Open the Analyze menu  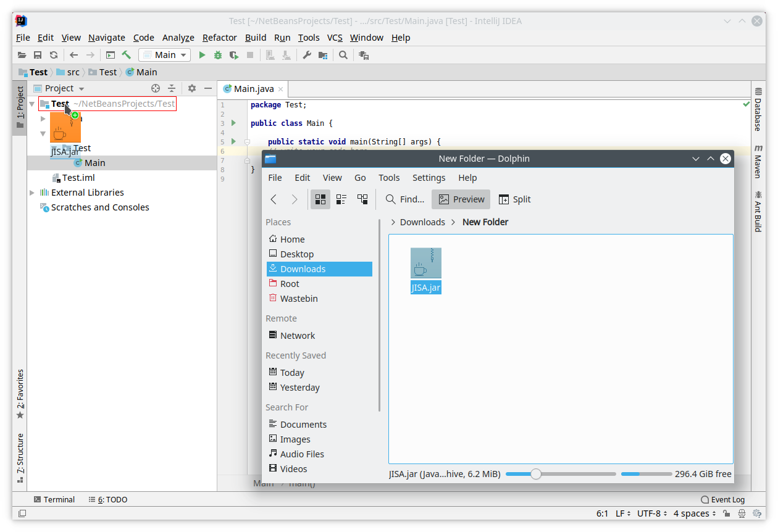click(178, 38)
